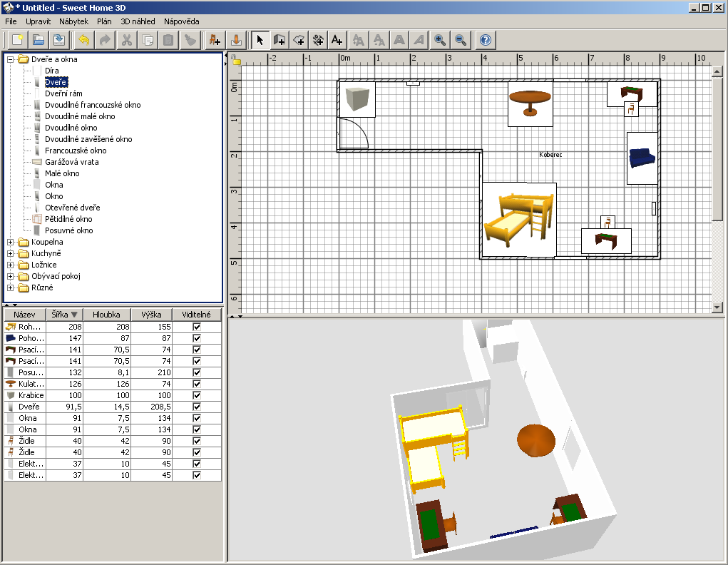Select the Create rooms tool
728x565 pixels.
[x=299, y=41]
